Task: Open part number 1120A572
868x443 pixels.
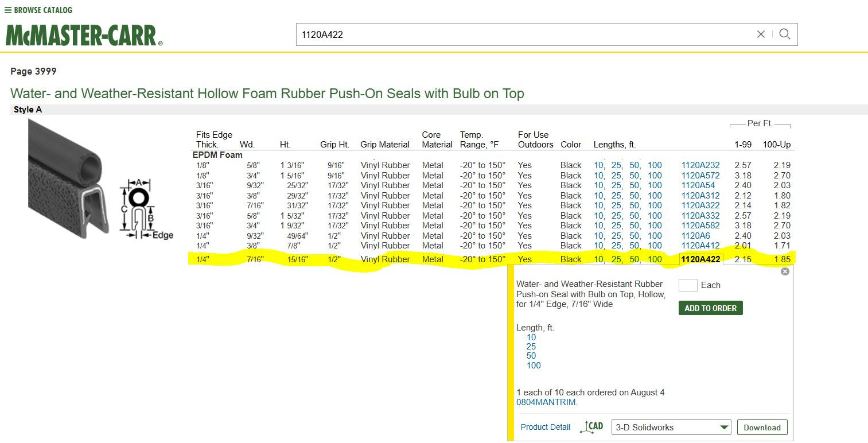Action: click(x=700, y=176)
